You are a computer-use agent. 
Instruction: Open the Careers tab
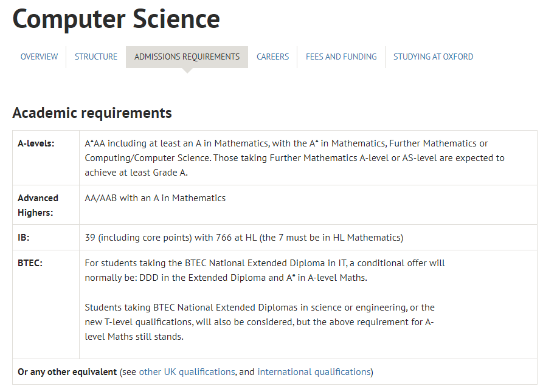(272, 57)
